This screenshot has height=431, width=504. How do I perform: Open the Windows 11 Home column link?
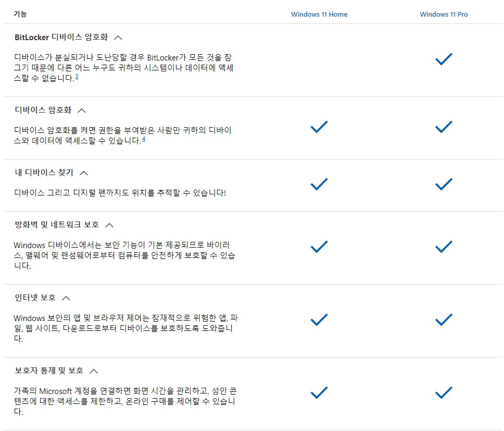(319, 14)
